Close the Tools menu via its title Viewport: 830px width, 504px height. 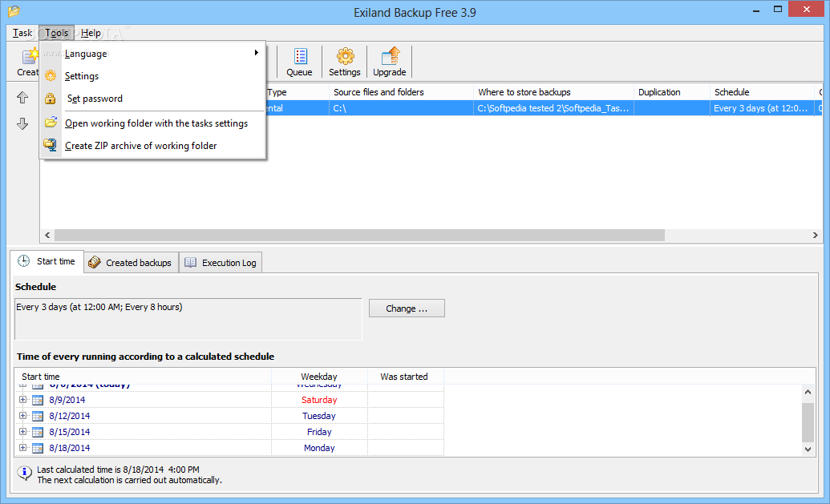[x=57, y=33]
